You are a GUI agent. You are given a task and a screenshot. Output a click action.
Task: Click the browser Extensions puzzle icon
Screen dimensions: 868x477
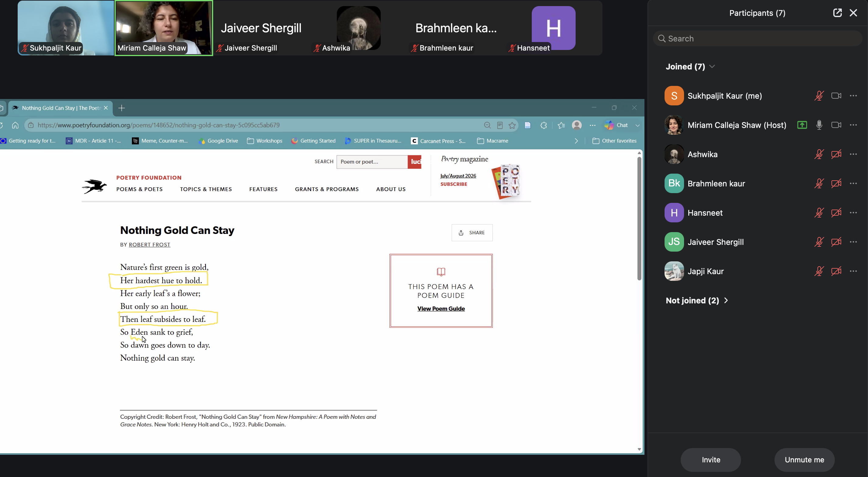[x=544, y=125]
